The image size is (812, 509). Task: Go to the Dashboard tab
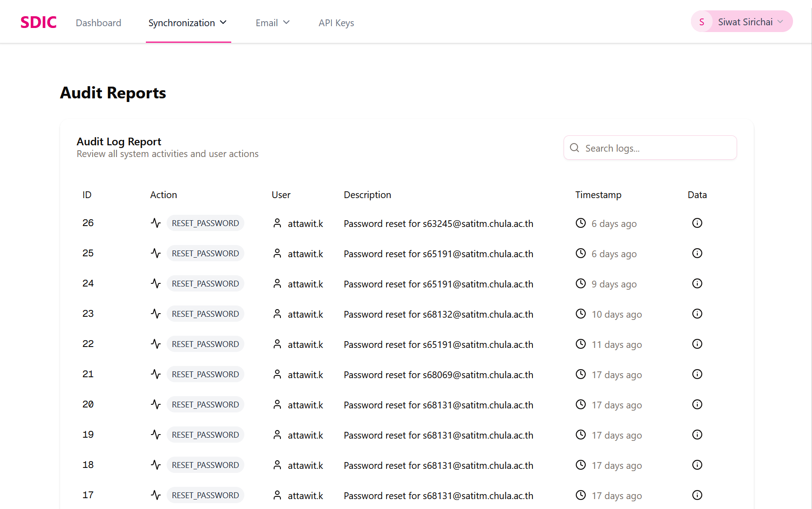click(98, 23)
